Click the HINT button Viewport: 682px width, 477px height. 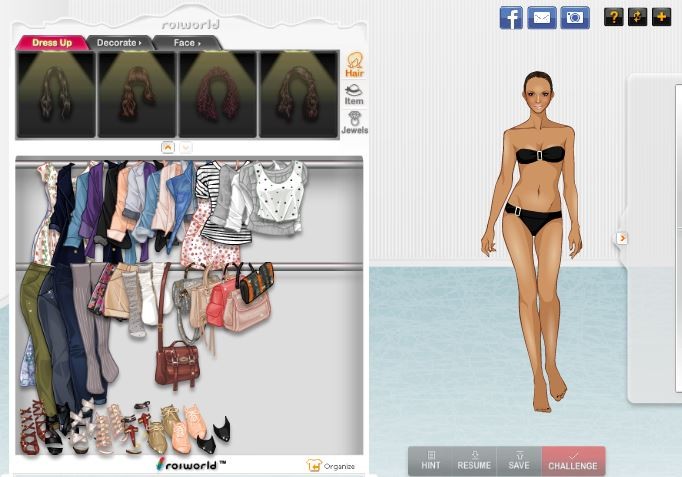(430, 461)
